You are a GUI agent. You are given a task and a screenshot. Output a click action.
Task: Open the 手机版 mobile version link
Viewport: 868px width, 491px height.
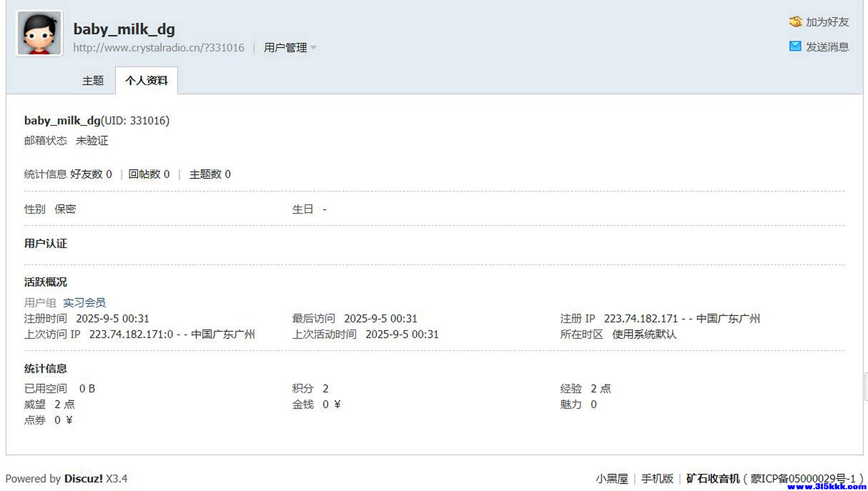[656, 478]
